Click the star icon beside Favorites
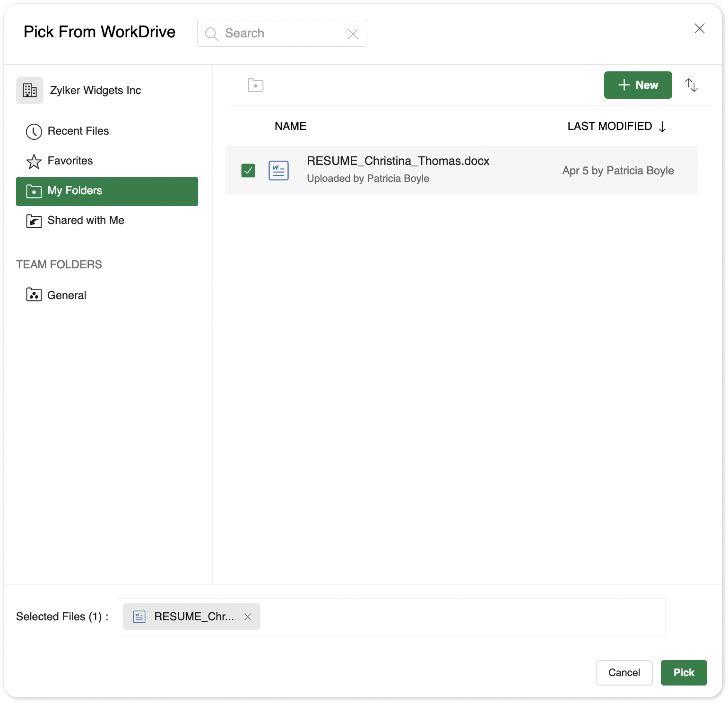The width and height of the screenshot is (728, 703). tap(34, 162)
